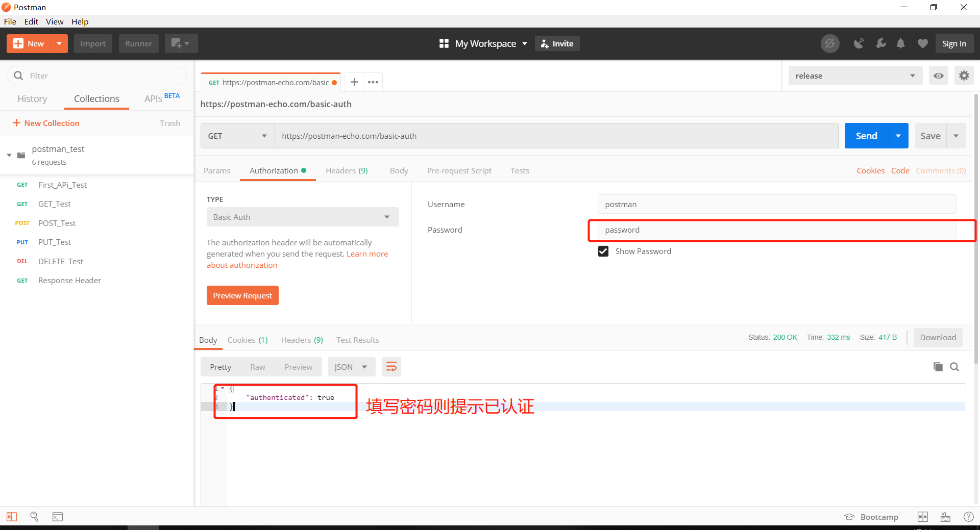Collapse the postman_test collection
Image resolution: width=980 pixels, height=530 pixels.
[9, 155]
